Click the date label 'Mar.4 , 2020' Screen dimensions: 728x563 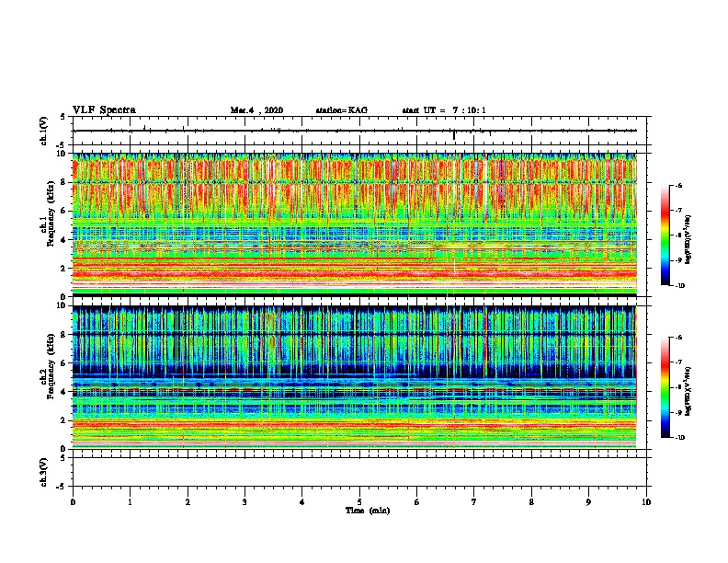(256, 110)
